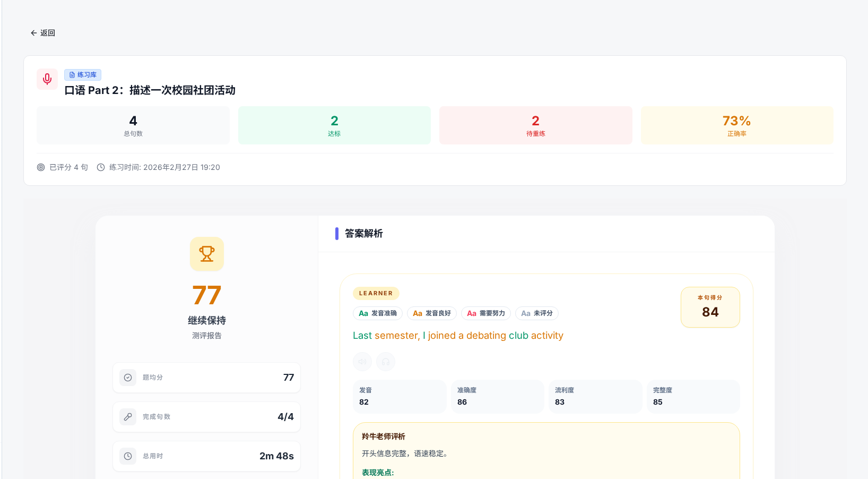Play sentence audio with speaker icon

[362, 362]
